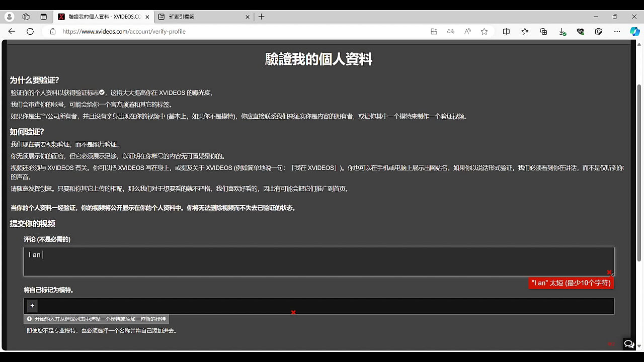Open Settings and more ellipsis menu
This screenshot has height=362, width=644.
point(617,31)
